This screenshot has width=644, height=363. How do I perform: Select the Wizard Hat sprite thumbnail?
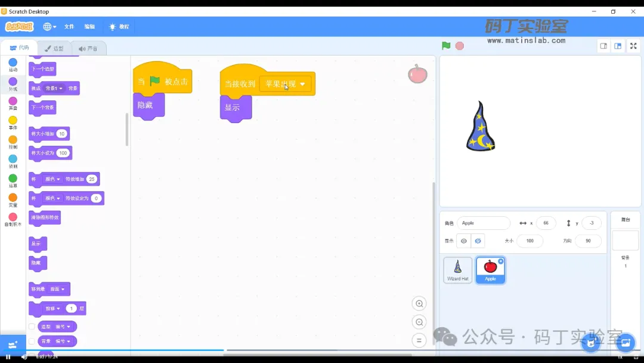(x=457, y=270)
